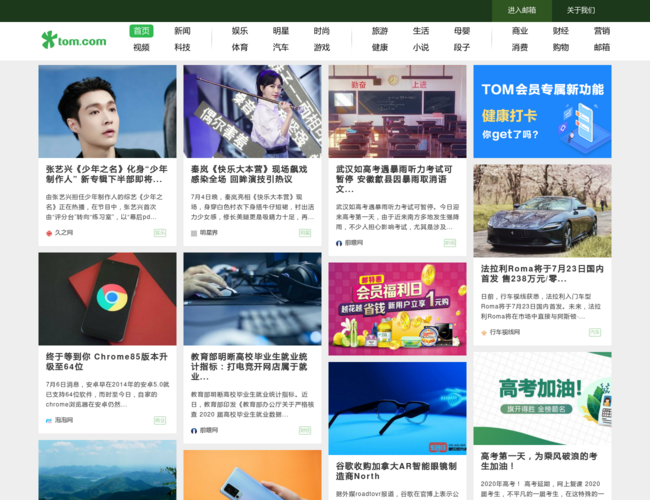
Task: Select the 首页 navigation tab
Action: (141, 31)
